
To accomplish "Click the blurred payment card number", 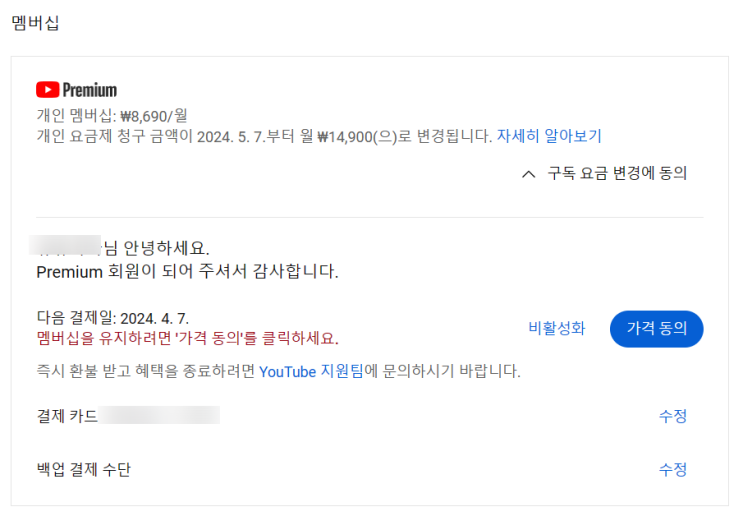I will point(160,416).
